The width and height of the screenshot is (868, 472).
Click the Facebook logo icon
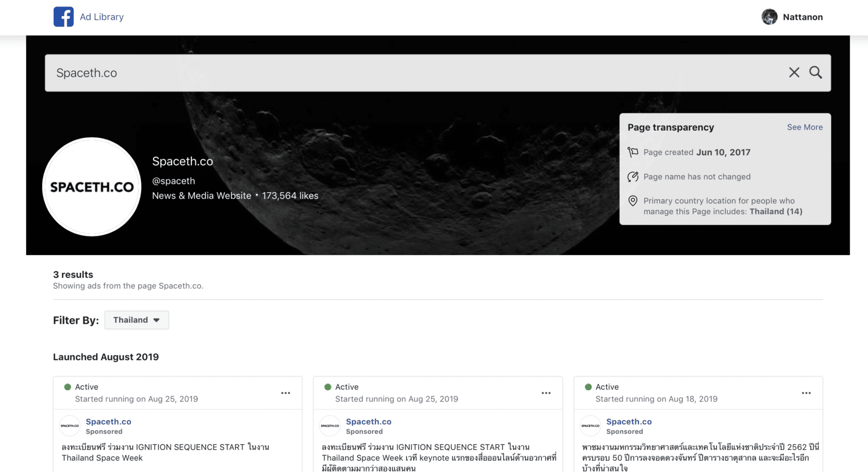(63, 17)
